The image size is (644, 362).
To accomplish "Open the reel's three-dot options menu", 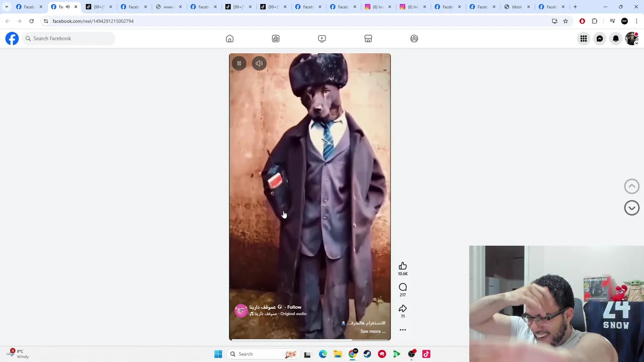I will (x=403, y=330).
